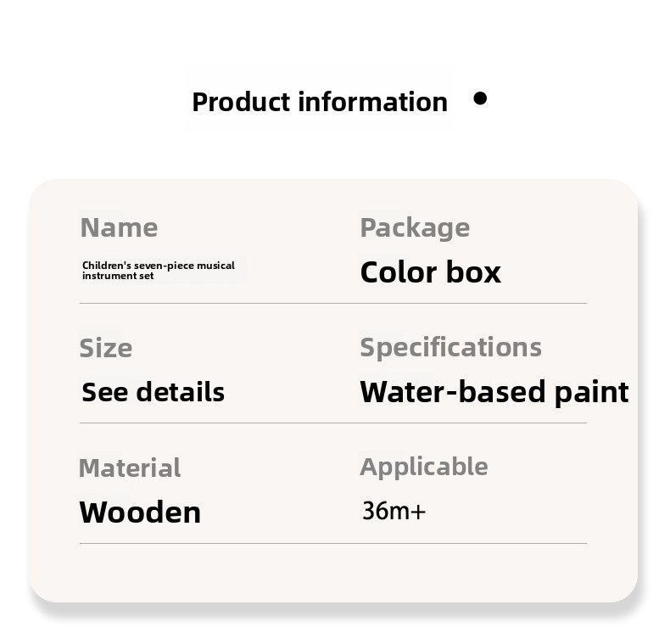This screenshot has width=670, height=644.
Task: Select the Applicable field label
Action: point(424,467)
